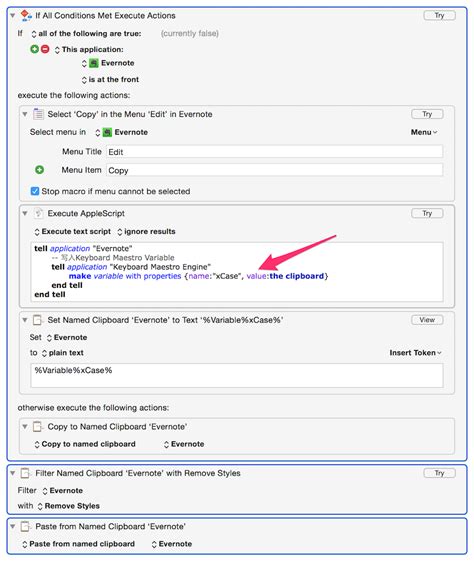Screen dimensions: 474x563
Task: Open the 'plain text' popup
Action: point(62,353)
